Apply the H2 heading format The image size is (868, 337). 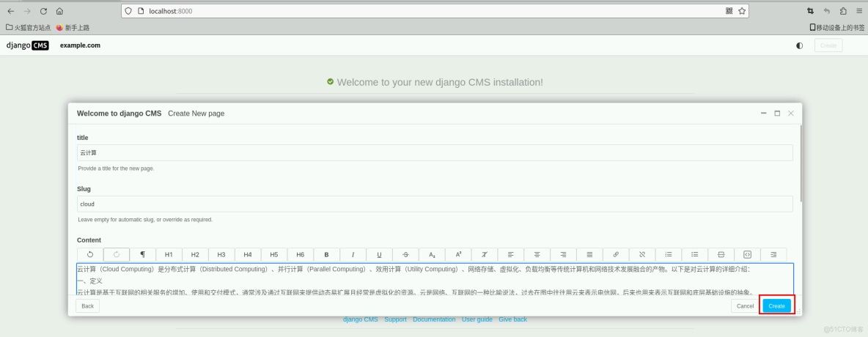coord(195,254)
